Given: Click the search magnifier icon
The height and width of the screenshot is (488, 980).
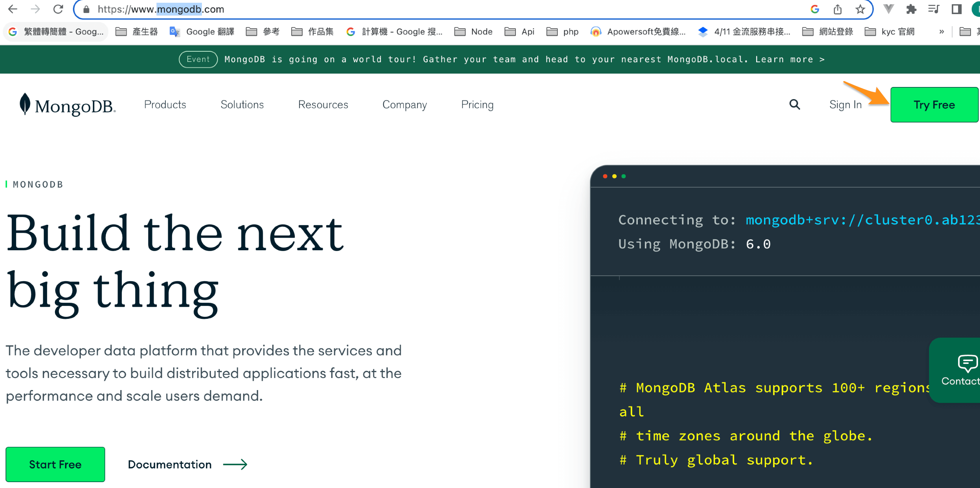Looking at the screenshot, I should point(794,105).
